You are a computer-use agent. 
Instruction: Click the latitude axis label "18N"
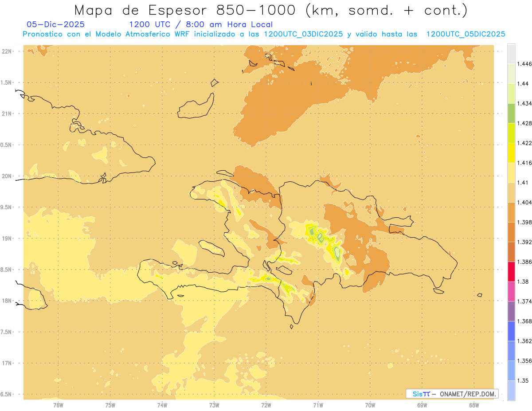click(x=6, y=301)
